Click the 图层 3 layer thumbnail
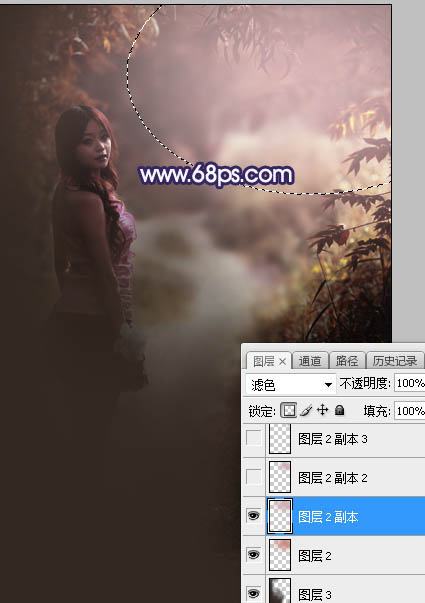Image resolution: width=425 pixels, height=603 pixels. (280, 591)
